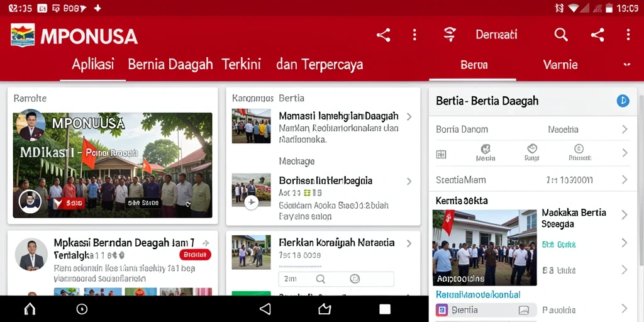Viewport: 644px width, 322px height.
Task: Open the Mamasti lantehgrian Daagah article
Action: click(338, 116)
